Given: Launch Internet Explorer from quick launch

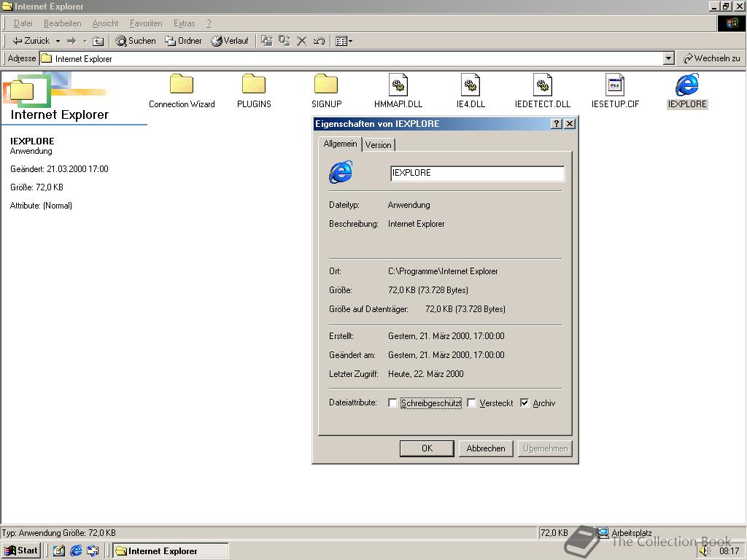Looking at the screenshot, I should 76,551.
